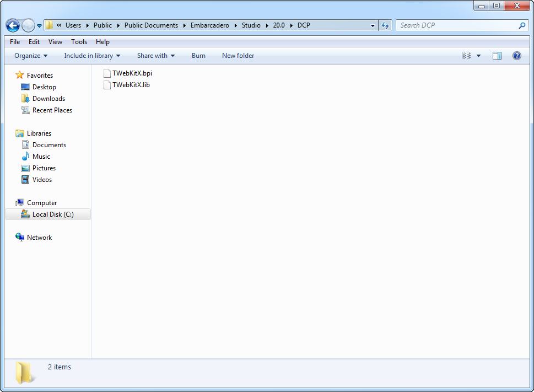The height and width of the screenshot is (392, 534).
Task: Select the TWebKitX.lib file icon
Action: [x=107, y=85]
